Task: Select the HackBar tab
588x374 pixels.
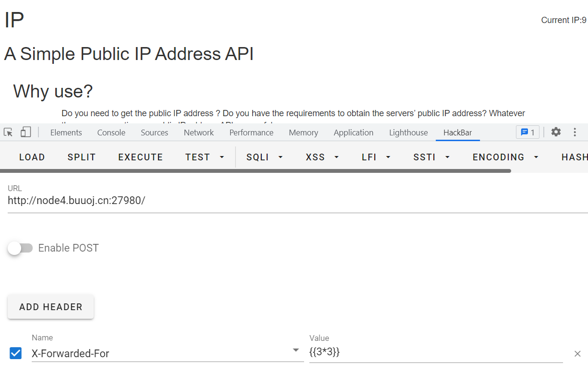Action: (457, 133)
